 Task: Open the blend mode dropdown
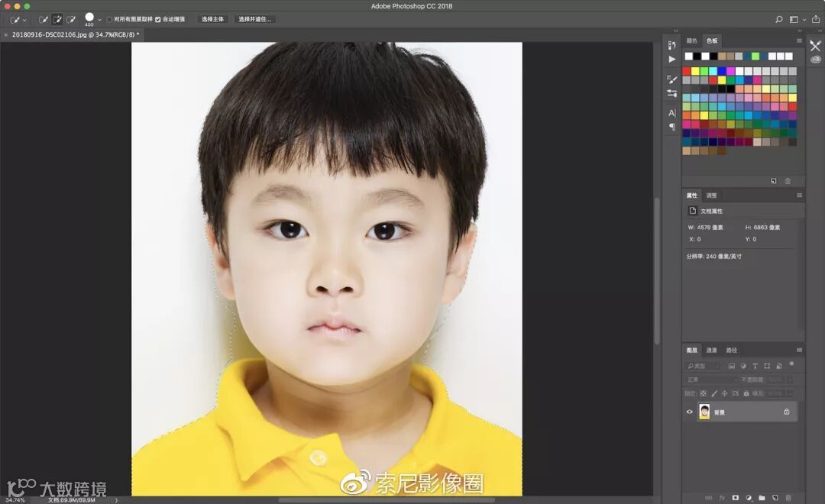pos(713,380)
